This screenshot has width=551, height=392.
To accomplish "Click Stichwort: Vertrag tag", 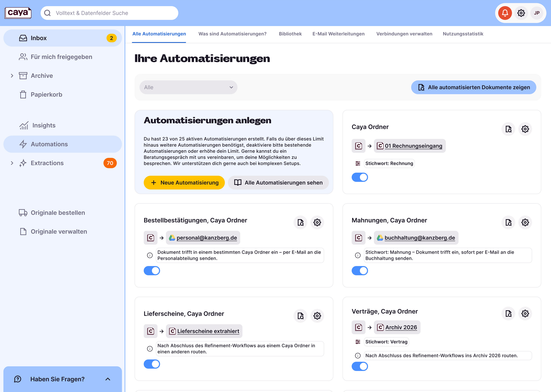I will coord(386,342).
